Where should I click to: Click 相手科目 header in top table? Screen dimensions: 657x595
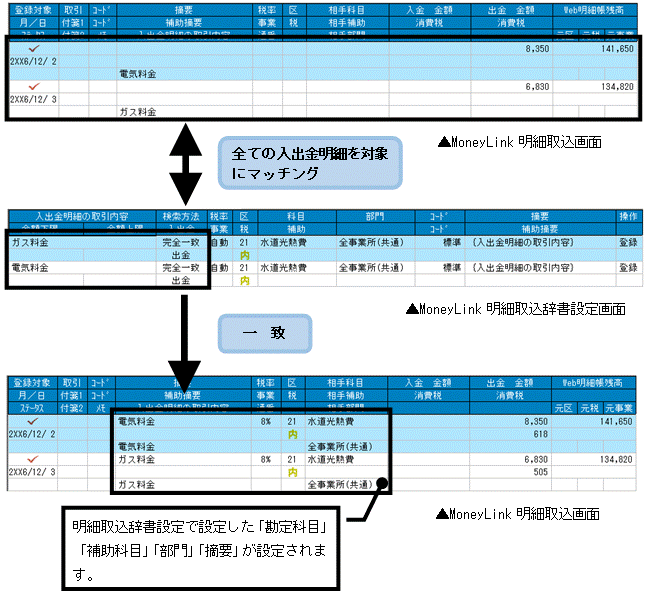[x=347, y=10]
